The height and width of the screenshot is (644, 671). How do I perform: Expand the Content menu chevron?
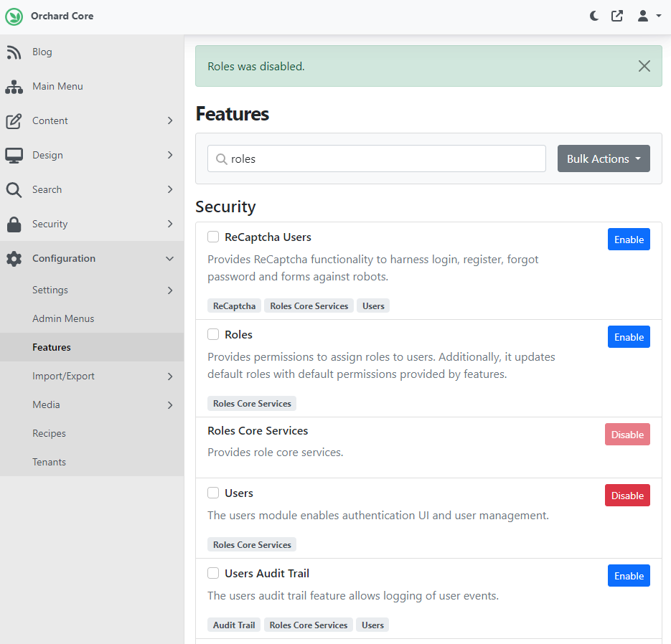[170, 120]
